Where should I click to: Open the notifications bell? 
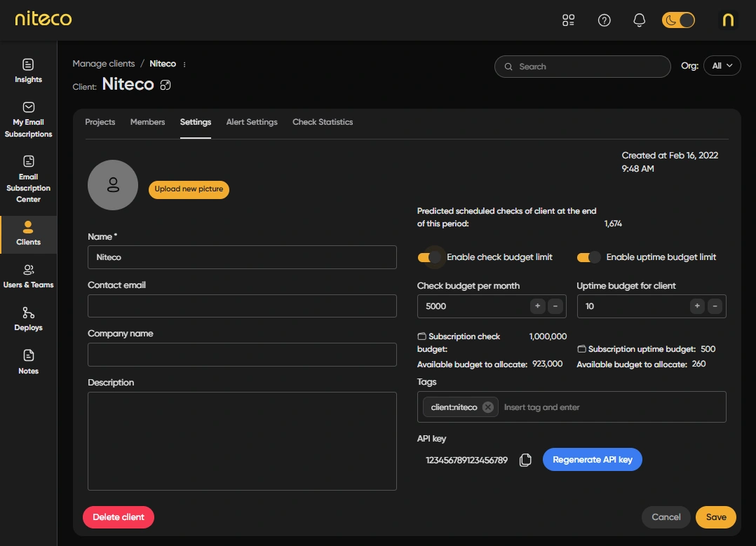point(640,20)
